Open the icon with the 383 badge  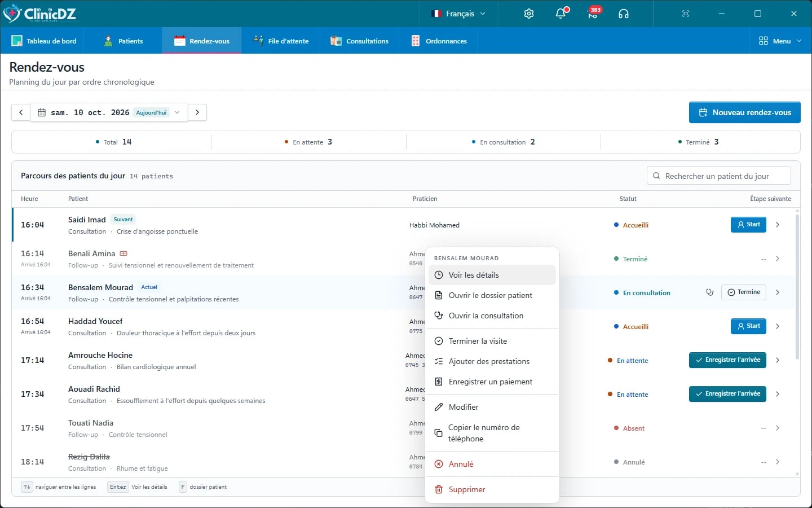point(593,14)
